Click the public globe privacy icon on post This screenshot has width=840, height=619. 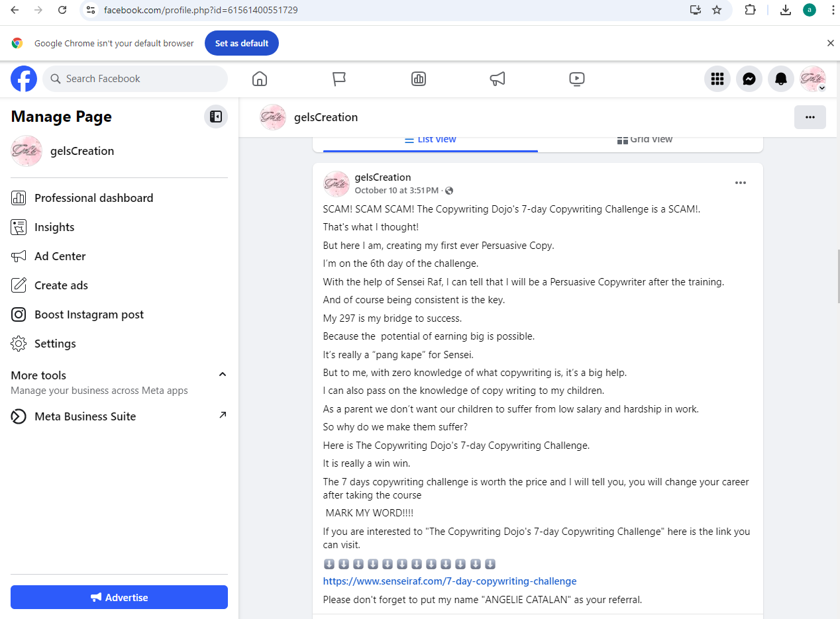(x=449, y=191)
